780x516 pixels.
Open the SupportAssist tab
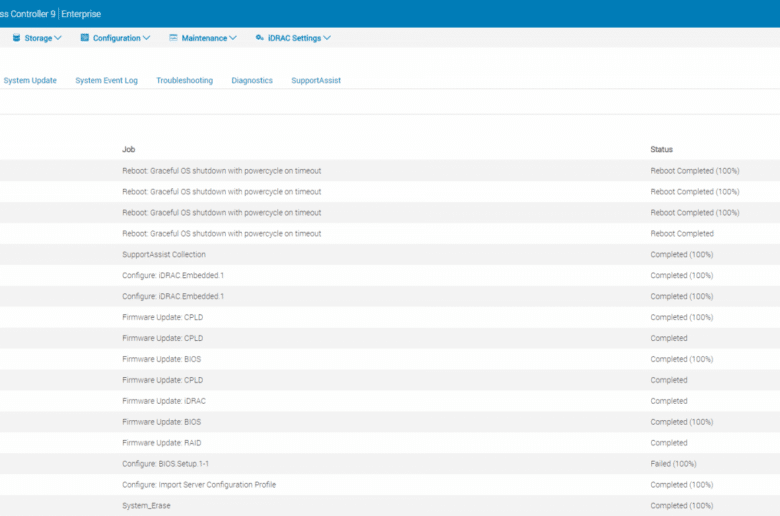pyautogui.click(x=316, y=81)
